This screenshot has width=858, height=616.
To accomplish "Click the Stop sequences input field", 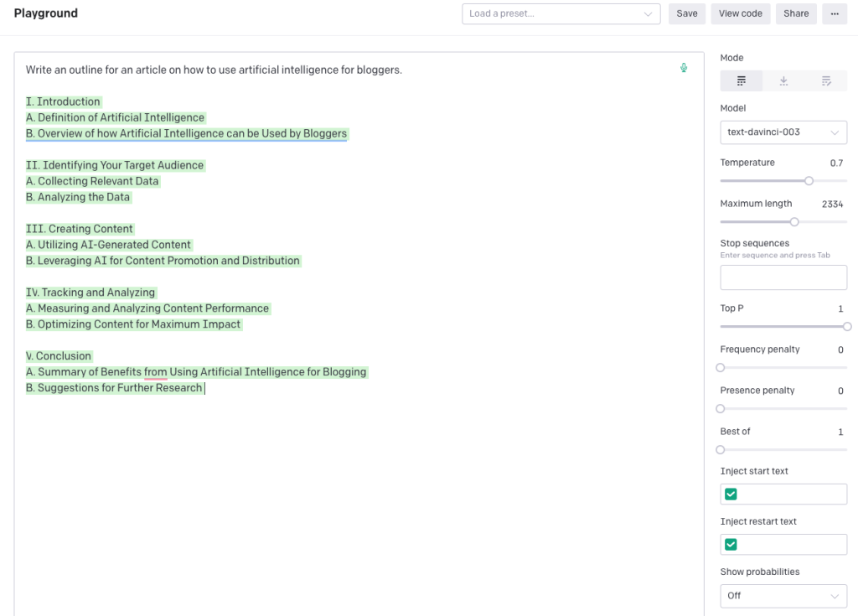I will pyautogui.click(x=783, y=277).
